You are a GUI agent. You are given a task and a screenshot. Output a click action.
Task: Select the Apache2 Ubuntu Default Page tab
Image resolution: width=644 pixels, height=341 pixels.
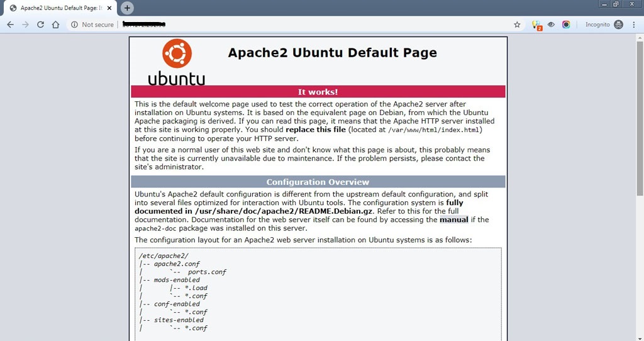pyautogui.click(x=60, y=8)
